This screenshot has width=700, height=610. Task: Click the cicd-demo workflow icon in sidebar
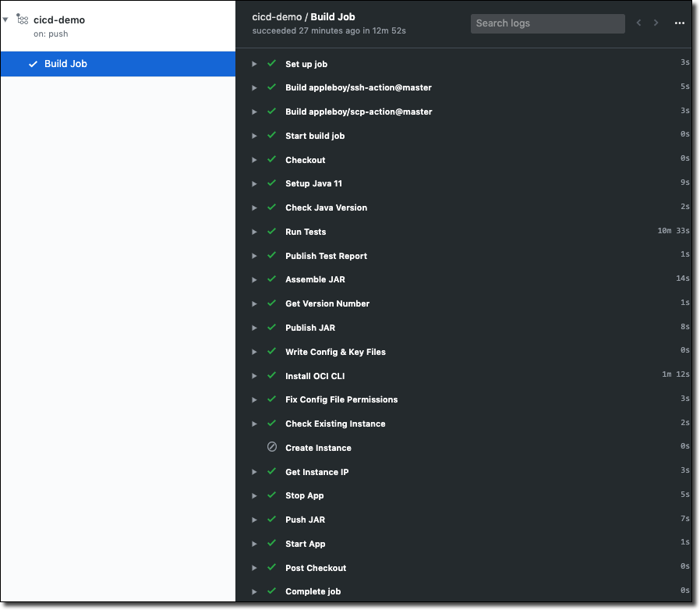(22, 20)
